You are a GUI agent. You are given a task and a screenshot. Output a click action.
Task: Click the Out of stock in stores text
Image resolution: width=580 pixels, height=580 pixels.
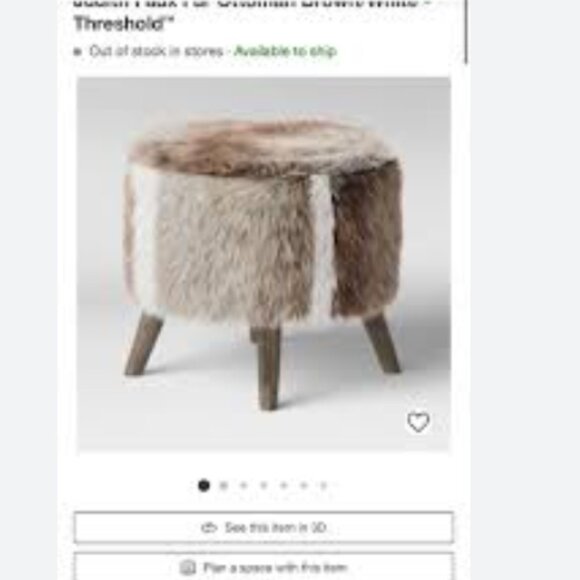click(156, 51)
